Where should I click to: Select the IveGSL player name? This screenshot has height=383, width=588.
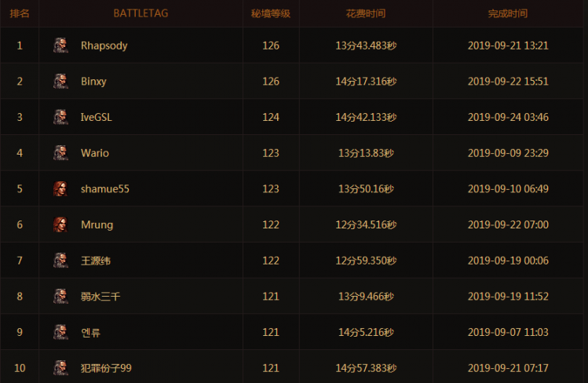coord(97,117)
